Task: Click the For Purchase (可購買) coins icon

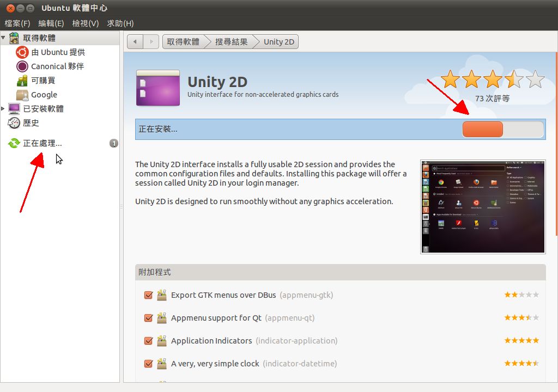Action: pos(22,81)
